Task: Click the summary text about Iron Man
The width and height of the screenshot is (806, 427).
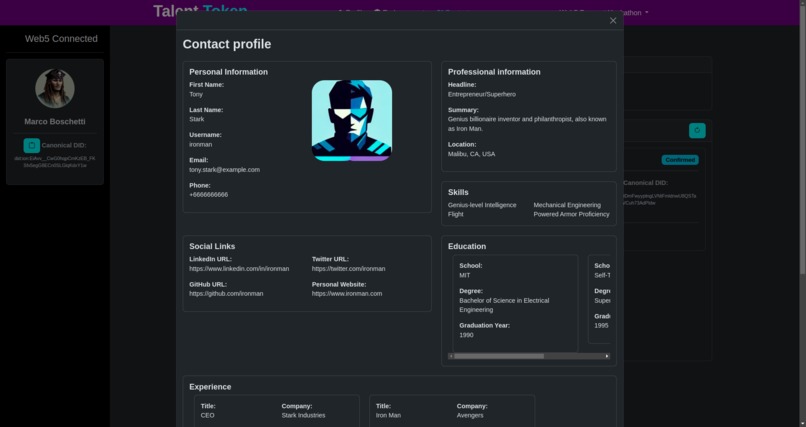Action: [x=527, y=124]
